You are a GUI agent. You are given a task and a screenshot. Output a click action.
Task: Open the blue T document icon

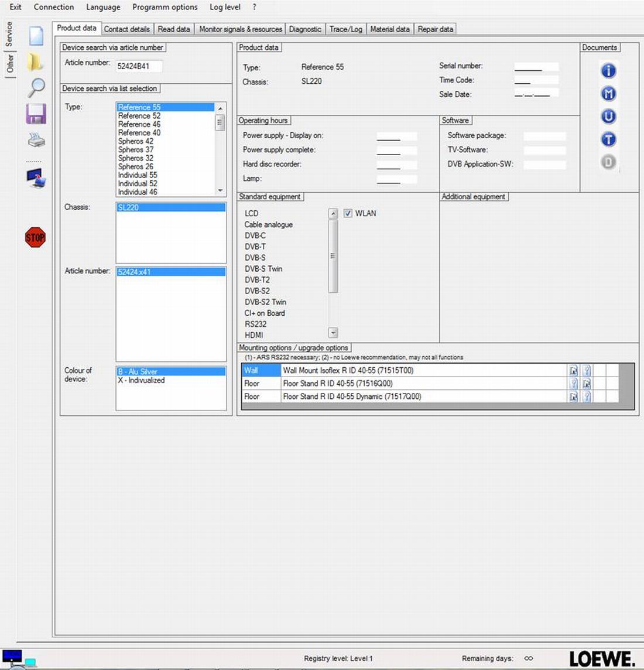[608, 139]
